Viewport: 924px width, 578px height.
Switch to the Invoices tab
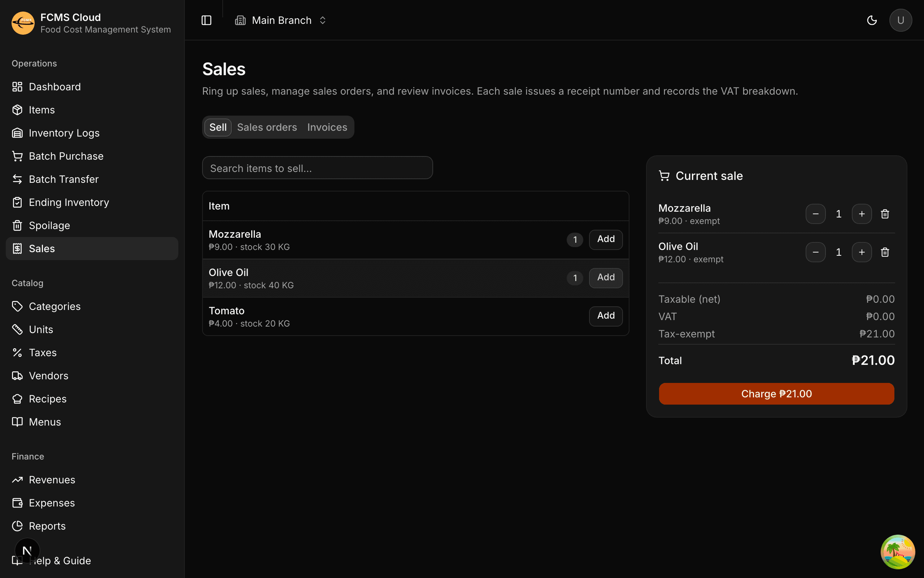coord(327,127)
